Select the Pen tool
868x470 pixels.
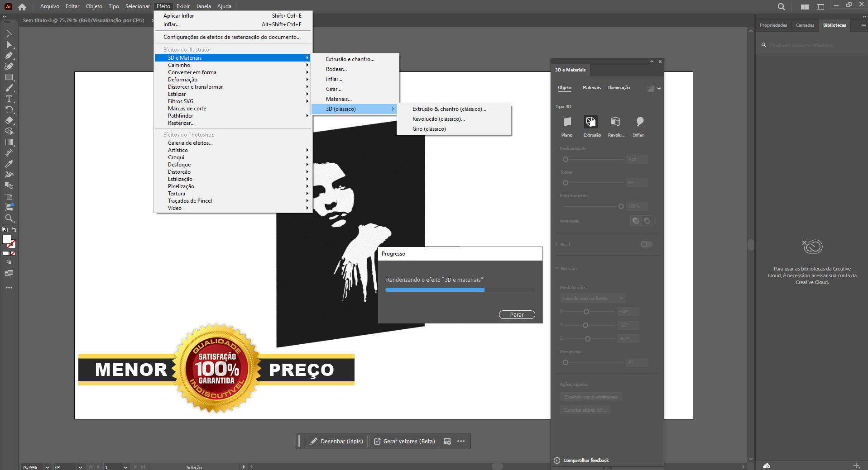point(9,56)
